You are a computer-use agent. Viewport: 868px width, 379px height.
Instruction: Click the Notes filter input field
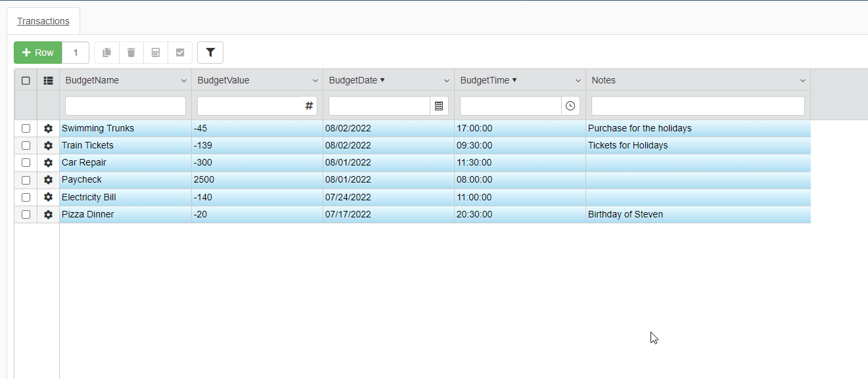[x=698, y=106]
